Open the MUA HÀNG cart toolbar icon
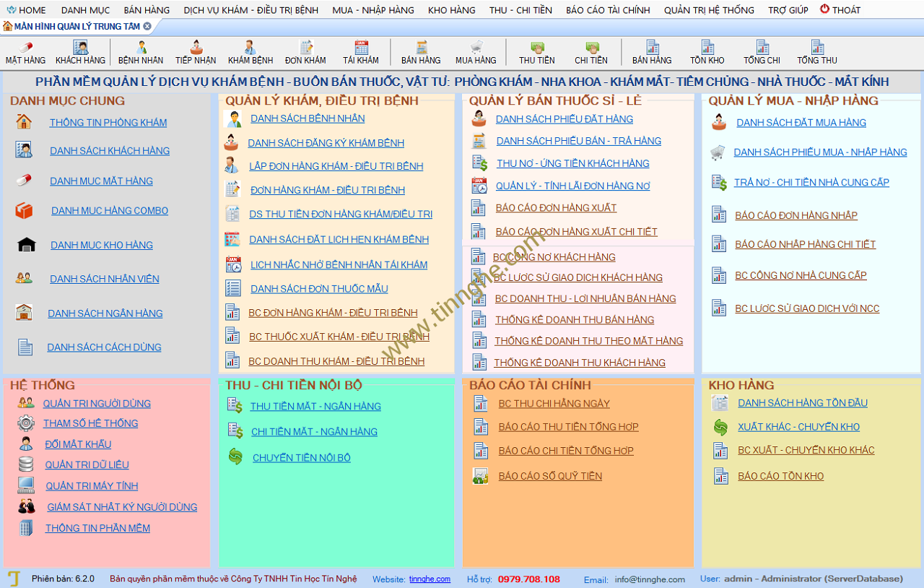924x588 pixels. [x=476, y=53]
